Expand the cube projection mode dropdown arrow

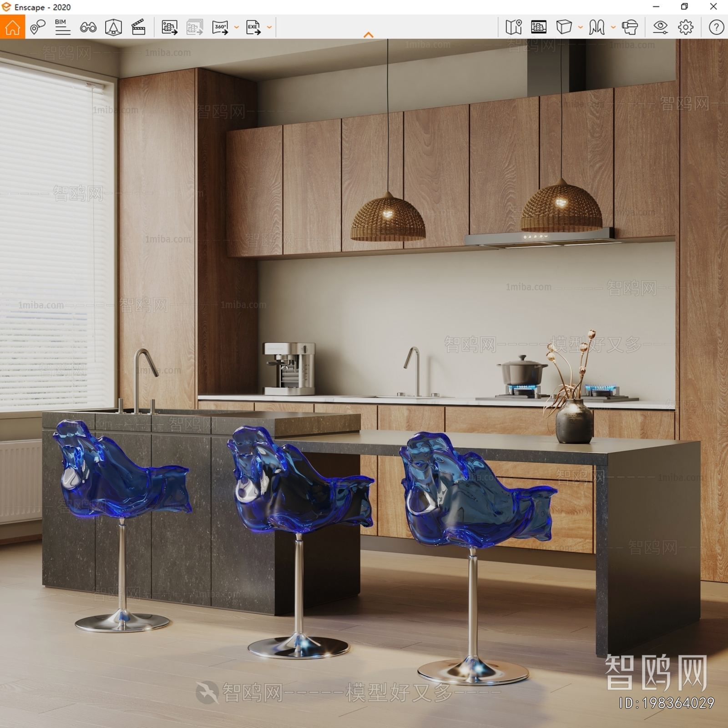[x=581, y=27]
